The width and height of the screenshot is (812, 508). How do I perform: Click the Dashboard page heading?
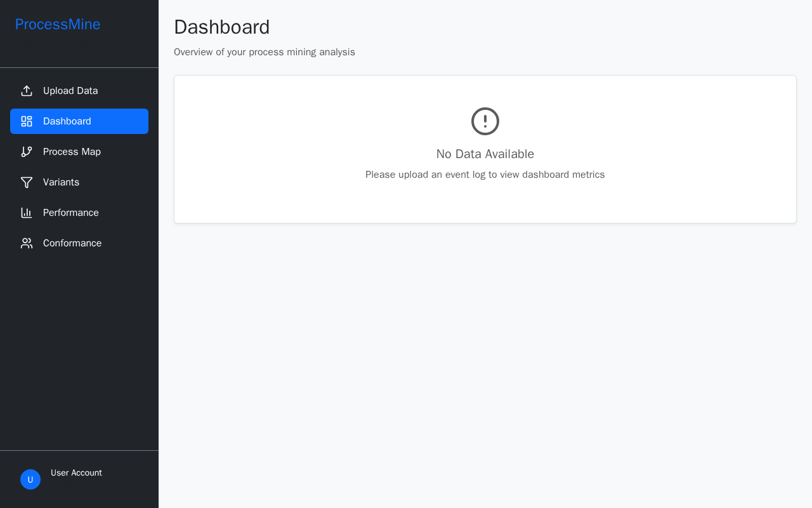[x=222, y=27]
